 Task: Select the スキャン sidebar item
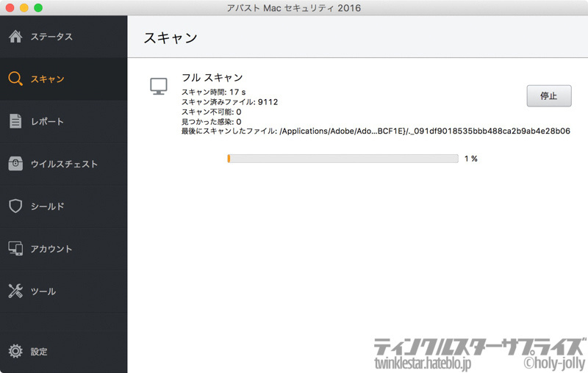point(63,79)
